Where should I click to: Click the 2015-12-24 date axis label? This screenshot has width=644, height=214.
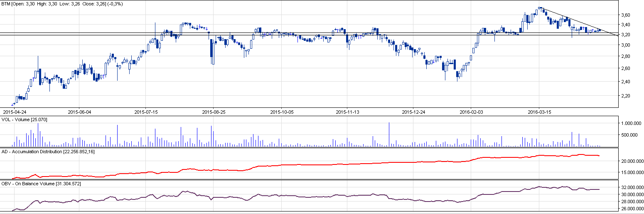click(x=414, y=112)
